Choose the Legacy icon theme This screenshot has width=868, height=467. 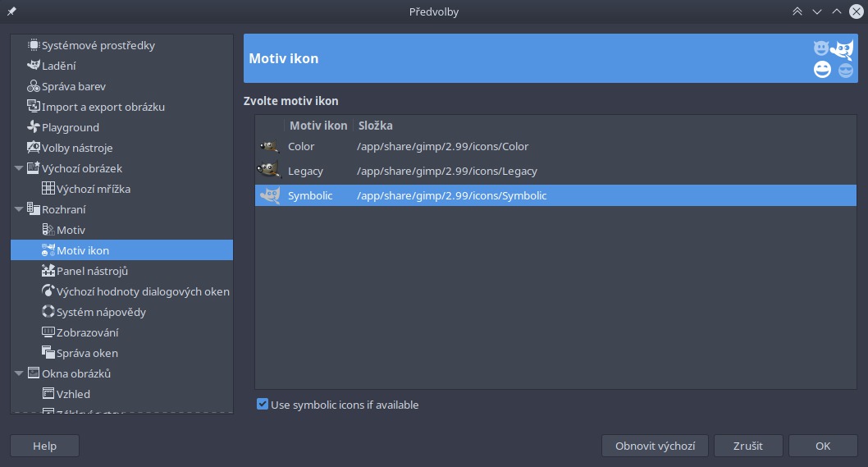[555, 171]
